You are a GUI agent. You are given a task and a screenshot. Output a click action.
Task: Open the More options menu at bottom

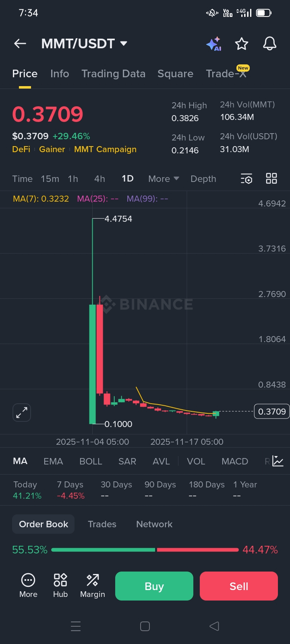pyautogui.click(x=28, y=585)
